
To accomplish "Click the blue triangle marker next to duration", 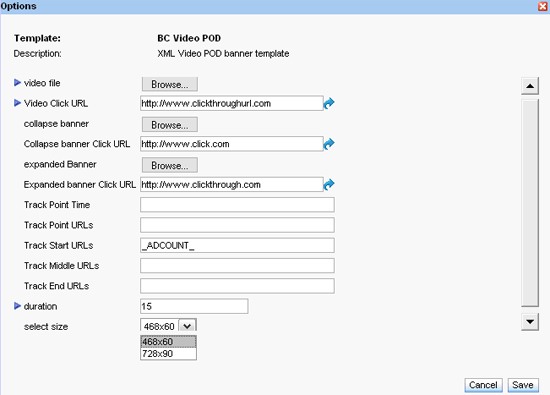I will (x=17, y=306).
